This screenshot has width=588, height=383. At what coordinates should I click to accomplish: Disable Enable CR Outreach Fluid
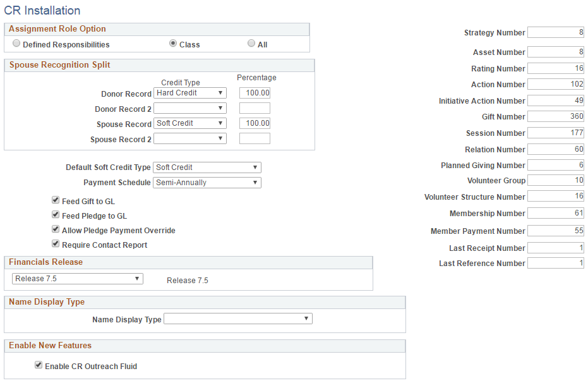tap(39, 365)
